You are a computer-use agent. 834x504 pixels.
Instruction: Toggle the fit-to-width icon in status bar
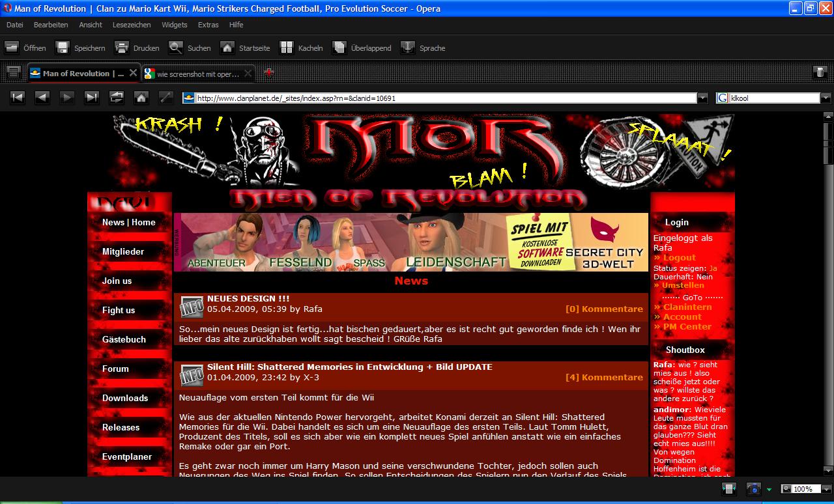pyautogui.click(x=729, y=488)
